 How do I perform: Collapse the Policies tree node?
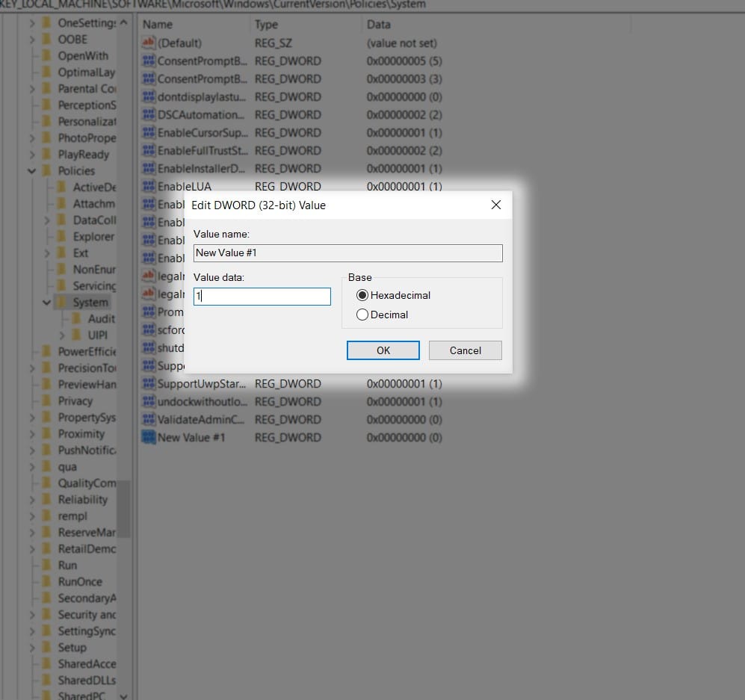pos(32,171)
